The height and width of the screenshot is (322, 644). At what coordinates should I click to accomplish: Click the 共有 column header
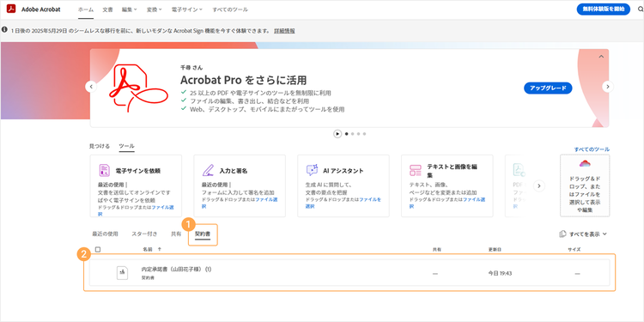click(436, 249)
